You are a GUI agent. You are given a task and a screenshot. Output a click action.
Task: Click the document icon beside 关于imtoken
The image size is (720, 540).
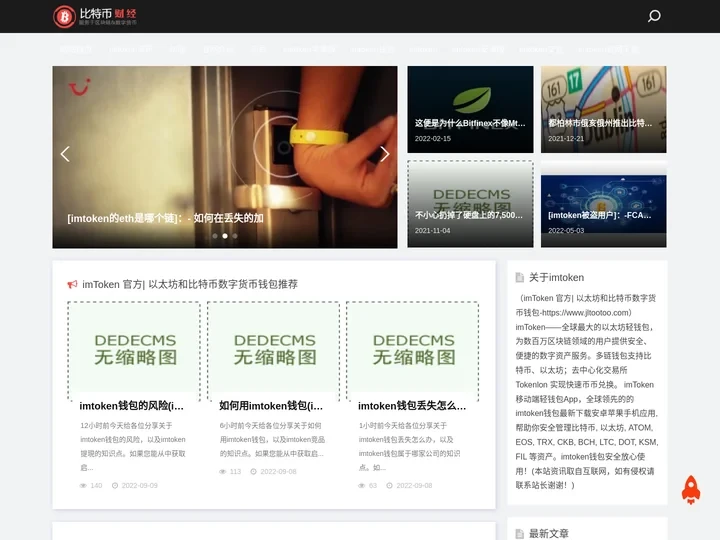520,277
